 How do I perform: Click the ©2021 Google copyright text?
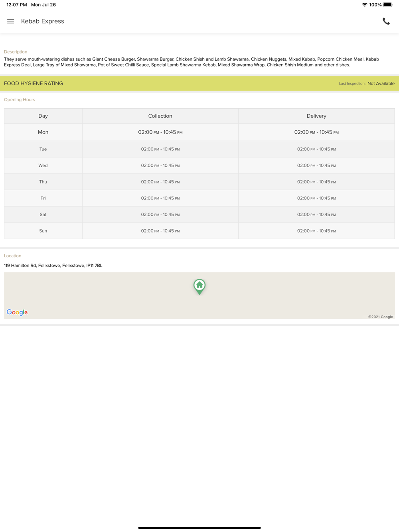pyautogui.click(x=381, y=317)
